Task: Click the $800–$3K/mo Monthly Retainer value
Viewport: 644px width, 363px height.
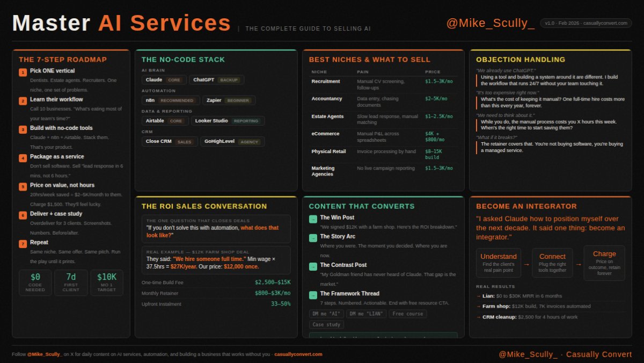Action: point(273,293)
